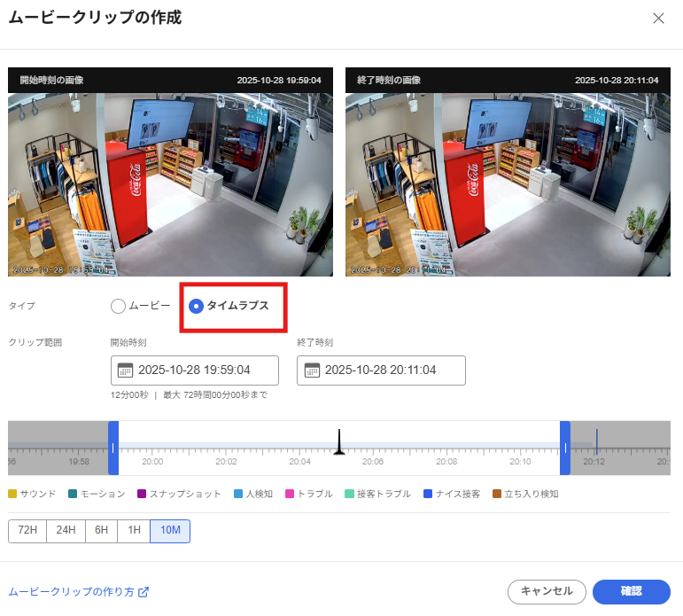683x616 pixels.
Task: Click the end image timestamp 2025-10-28 20:11:04 header
Action: coord(617,81)
